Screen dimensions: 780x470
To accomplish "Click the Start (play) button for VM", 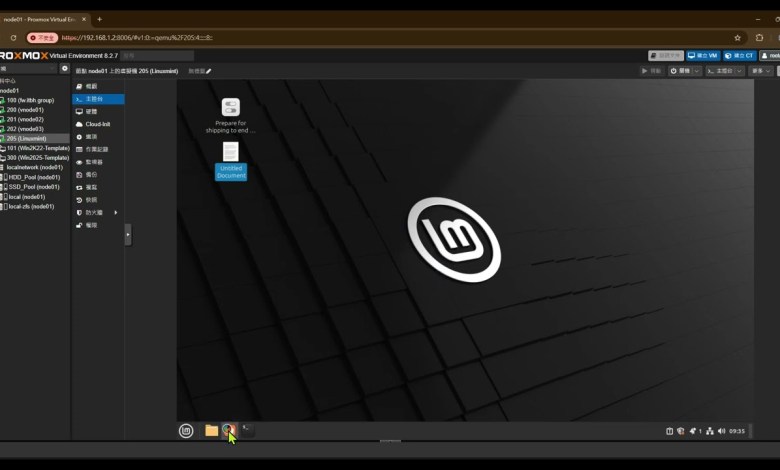I will coord(651,71).
